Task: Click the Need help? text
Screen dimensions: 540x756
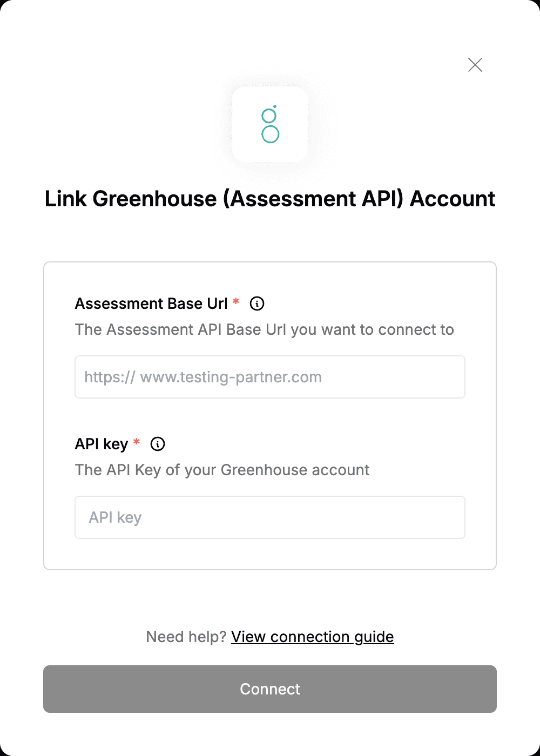Action: pos(186,637)
